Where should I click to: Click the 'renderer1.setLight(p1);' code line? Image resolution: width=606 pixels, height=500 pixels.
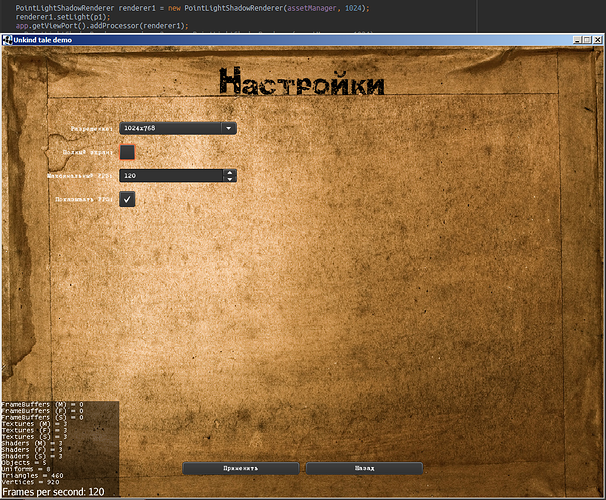coord(63,17)
